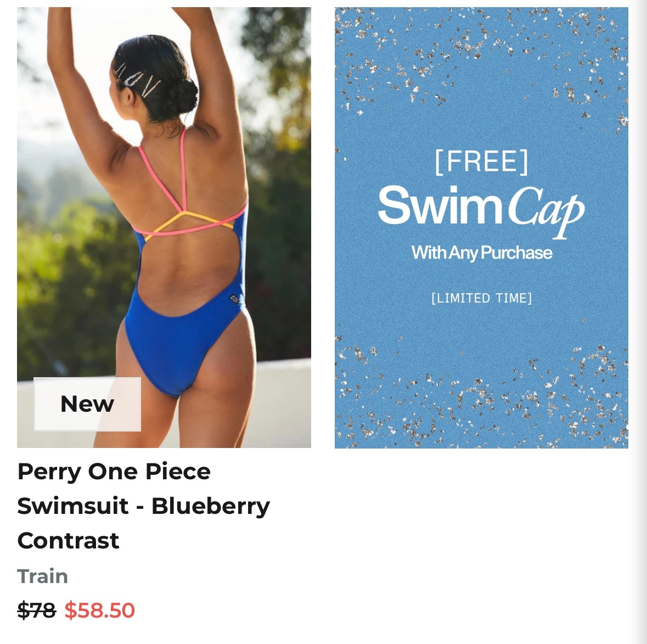
Task: Click the yellow strap on the swimsuit back
Action: (188, 222)
